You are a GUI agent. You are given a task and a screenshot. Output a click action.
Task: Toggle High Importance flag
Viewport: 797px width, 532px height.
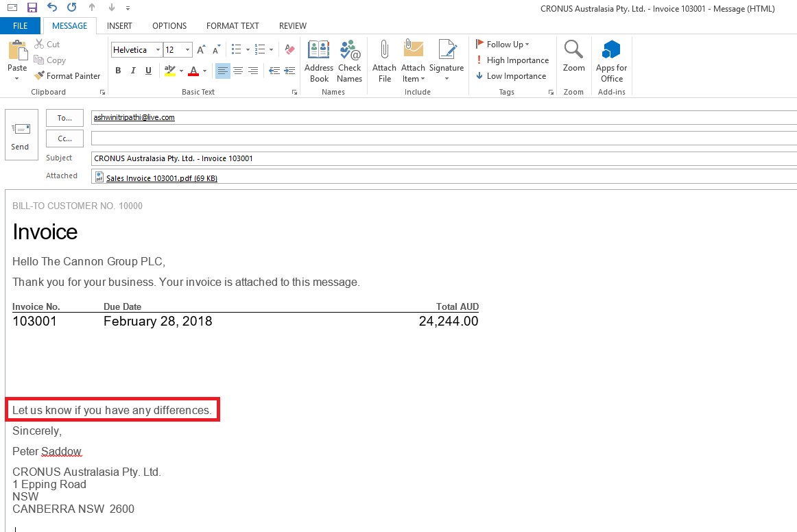pos(512,60)
